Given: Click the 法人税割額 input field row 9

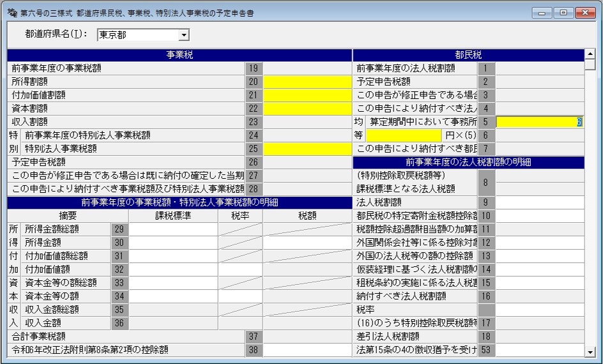Looking at the screenshot, I should tap(540, 202).
